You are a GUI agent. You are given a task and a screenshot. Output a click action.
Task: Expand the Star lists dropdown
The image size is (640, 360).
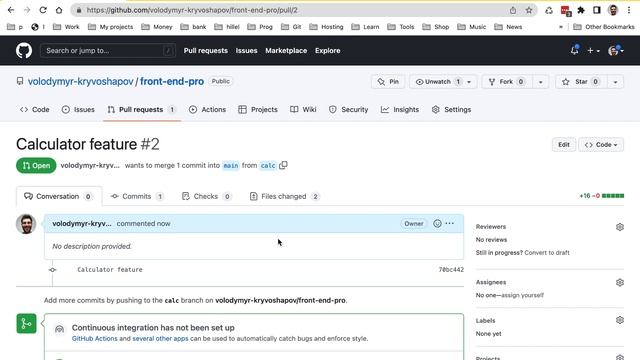615,82
